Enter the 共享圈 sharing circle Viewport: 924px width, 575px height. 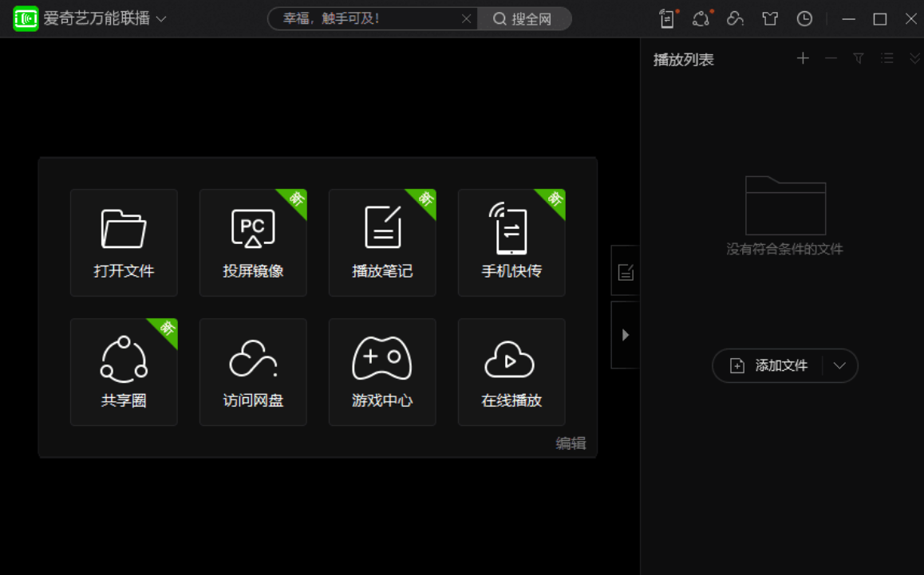point(124,372)
